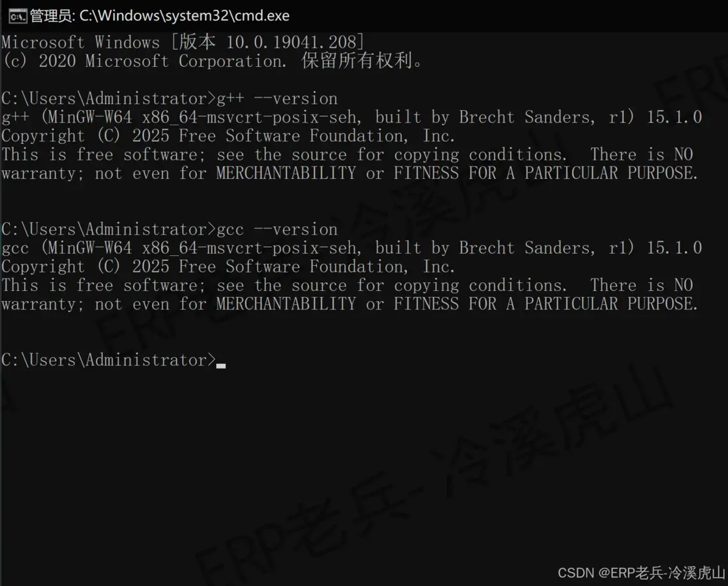
Task: Click the 'gcc --version' command text
Action: 277,229
